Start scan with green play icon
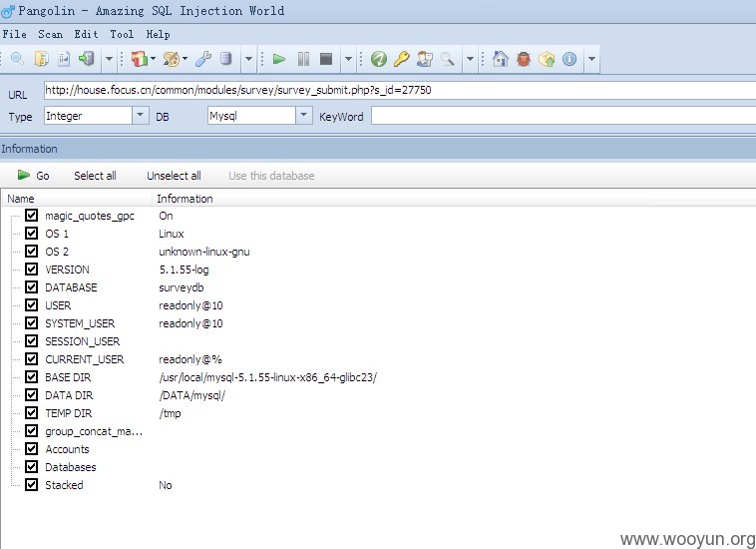Image resolution: width=756 pixels, height=549 pixels. coord(279,59)
